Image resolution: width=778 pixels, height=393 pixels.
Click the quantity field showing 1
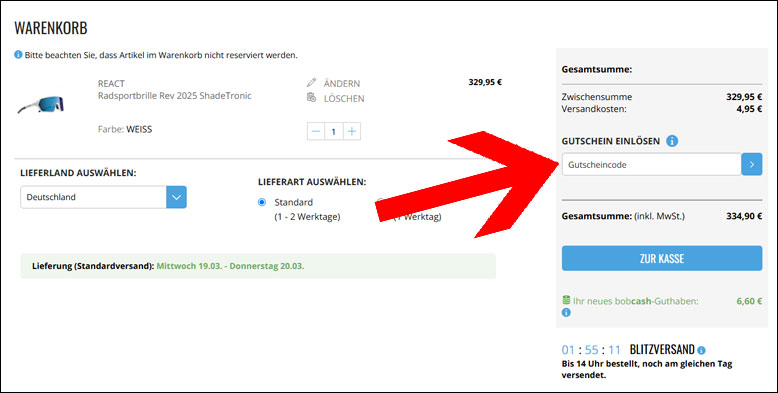coord(334,131)
